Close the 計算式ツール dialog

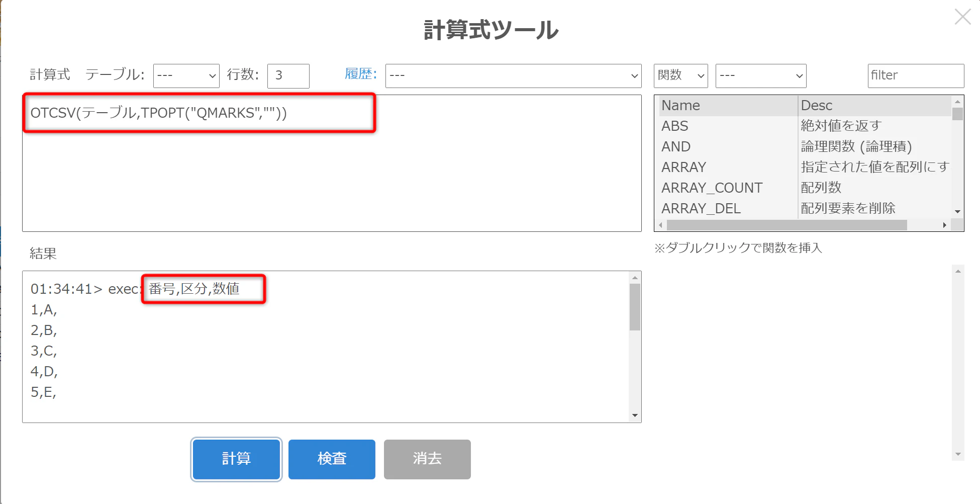pos(962,17)
